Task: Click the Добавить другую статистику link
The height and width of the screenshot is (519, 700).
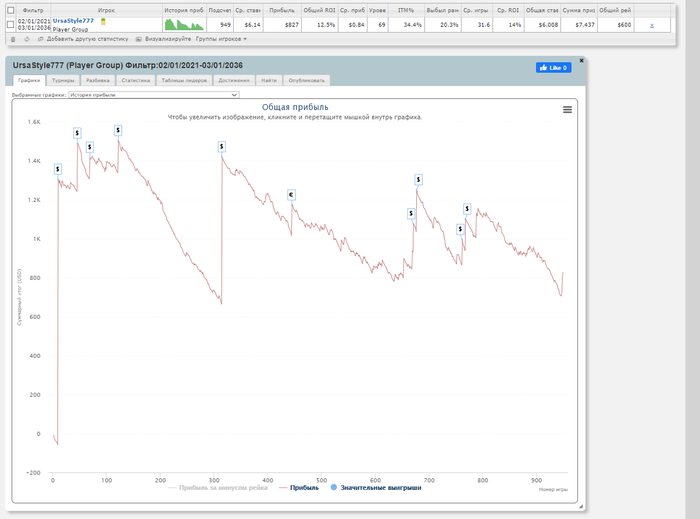Action: pos(88,39)
